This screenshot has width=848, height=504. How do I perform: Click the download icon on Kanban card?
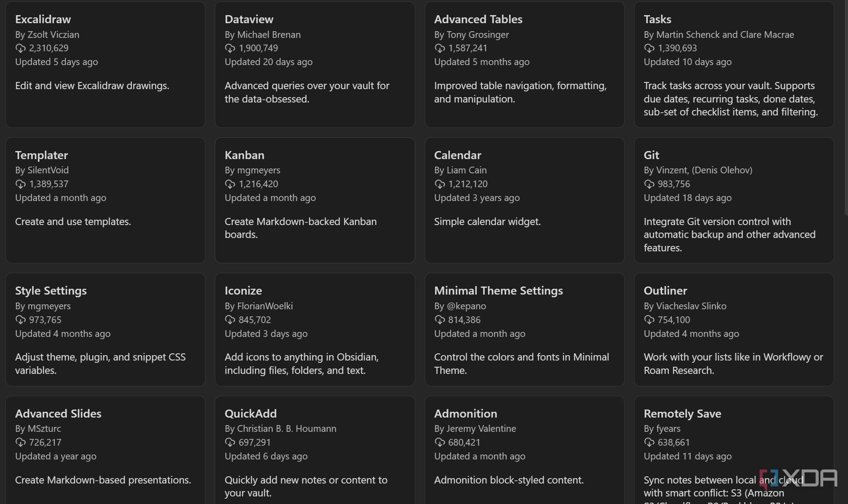(x=230, y=184)
